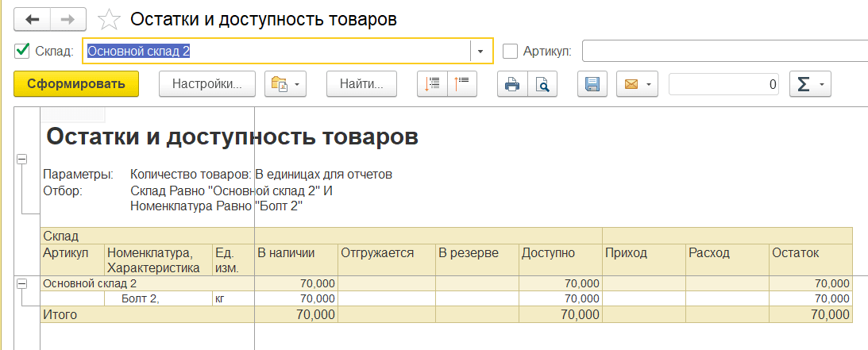Select the кг unit cell
Viewport: 868px width, 350px height.
click(x=233, y=298)
